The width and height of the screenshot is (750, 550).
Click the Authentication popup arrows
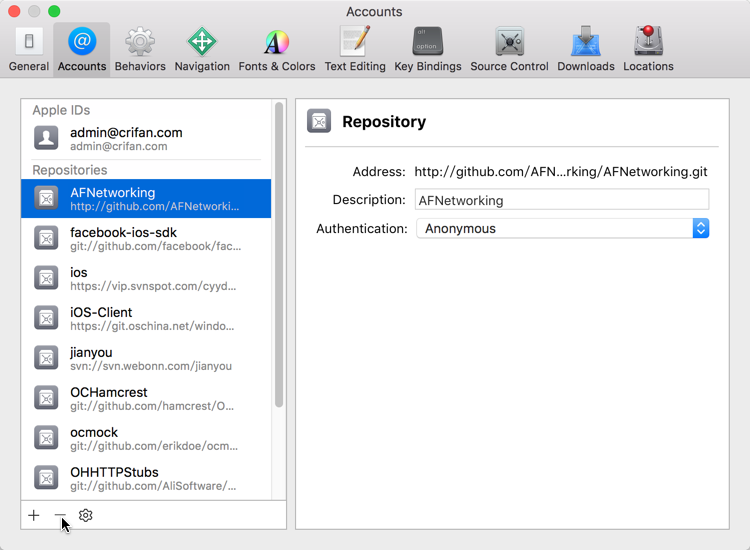click(701, 229)
